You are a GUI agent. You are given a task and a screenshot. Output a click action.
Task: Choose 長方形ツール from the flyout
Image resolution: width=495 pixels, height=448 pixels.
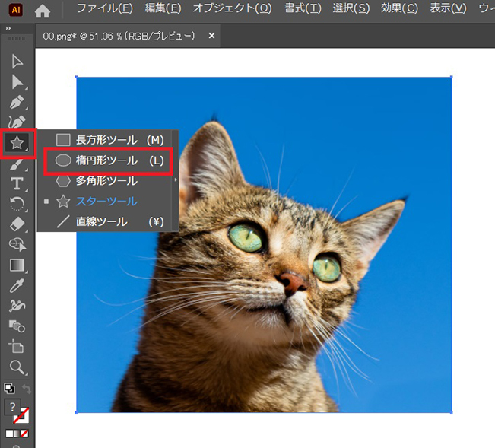107,140
